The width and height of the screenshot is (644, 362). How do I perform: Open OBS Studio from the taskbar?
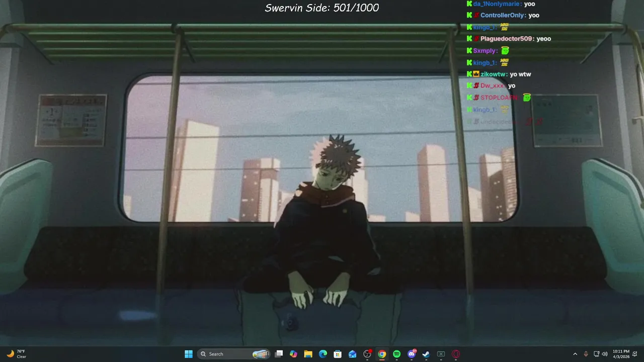click(367, 354)
